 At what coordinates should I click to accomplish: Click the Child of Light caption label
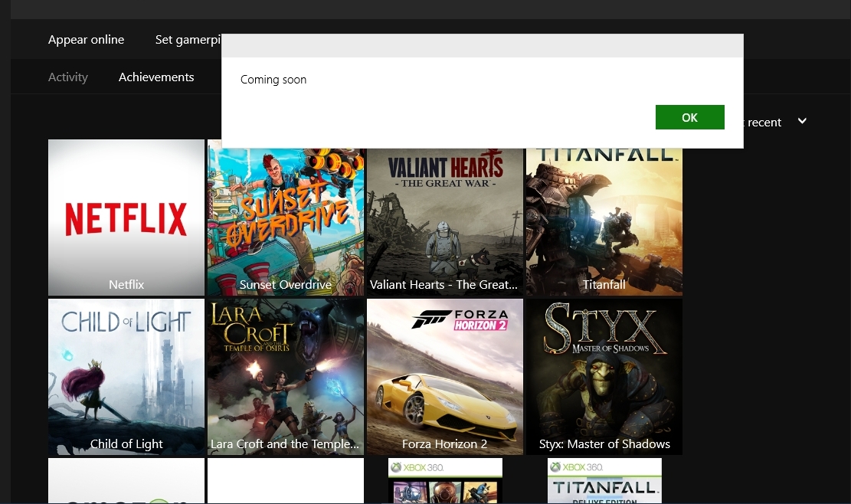point(126,443)
